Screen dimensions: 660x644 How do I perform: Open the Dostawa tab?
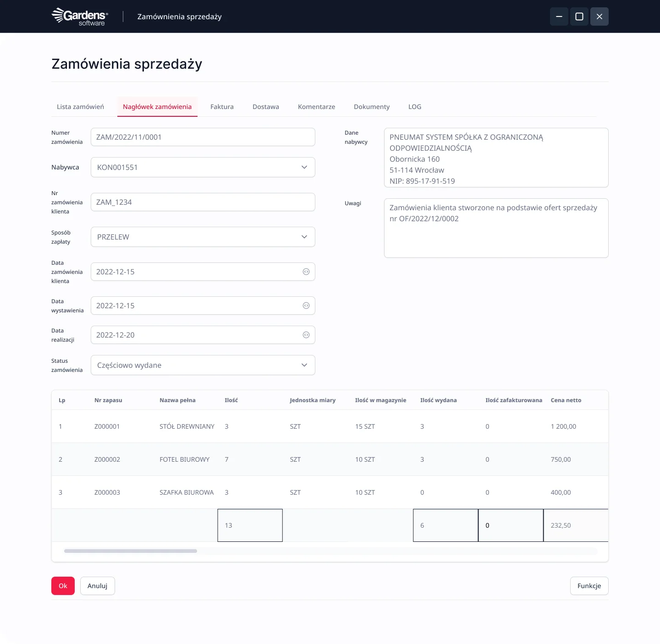[266, 107]
